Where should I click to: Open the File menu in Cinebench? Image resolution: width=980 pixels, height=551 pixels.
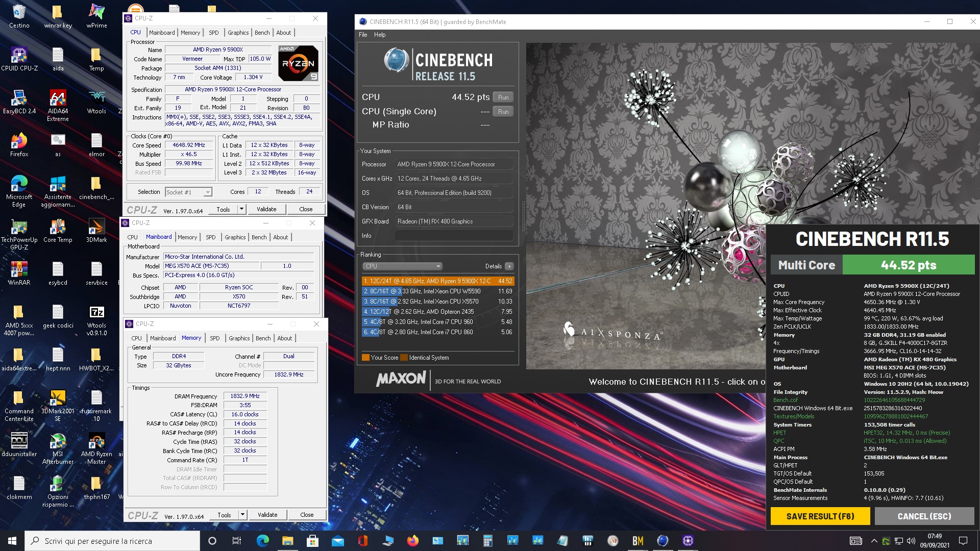363,35
